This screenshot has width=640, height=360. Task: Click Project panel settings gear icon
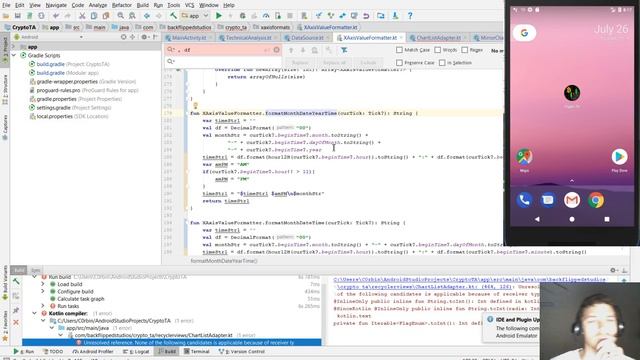[x=144, y=37]
